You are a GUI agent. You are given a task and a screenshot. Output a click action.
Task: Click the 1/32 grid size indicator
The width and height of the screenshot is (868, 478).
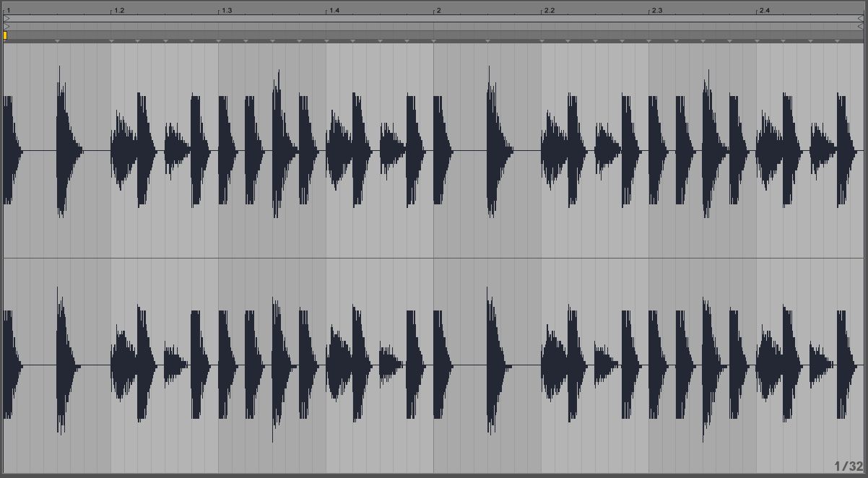[x=849, y=466]
